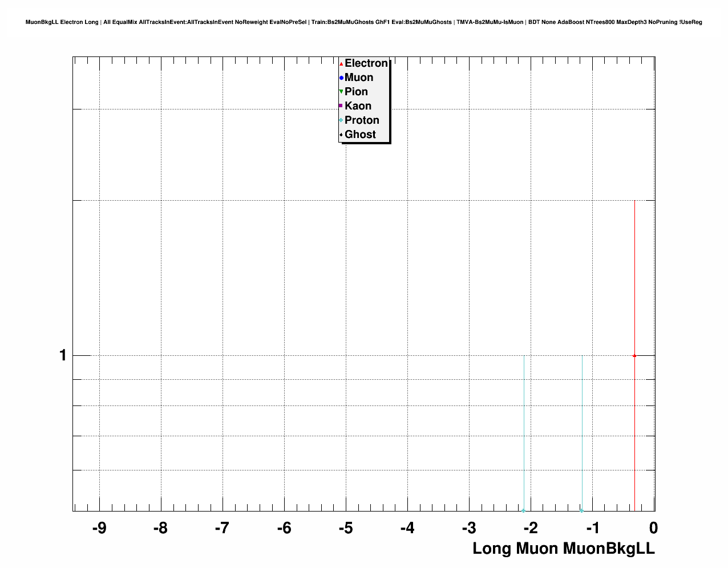The height and width of the screenshot is (568, 728).
Task: Click the red Electron data point marker
Action: 634,355
